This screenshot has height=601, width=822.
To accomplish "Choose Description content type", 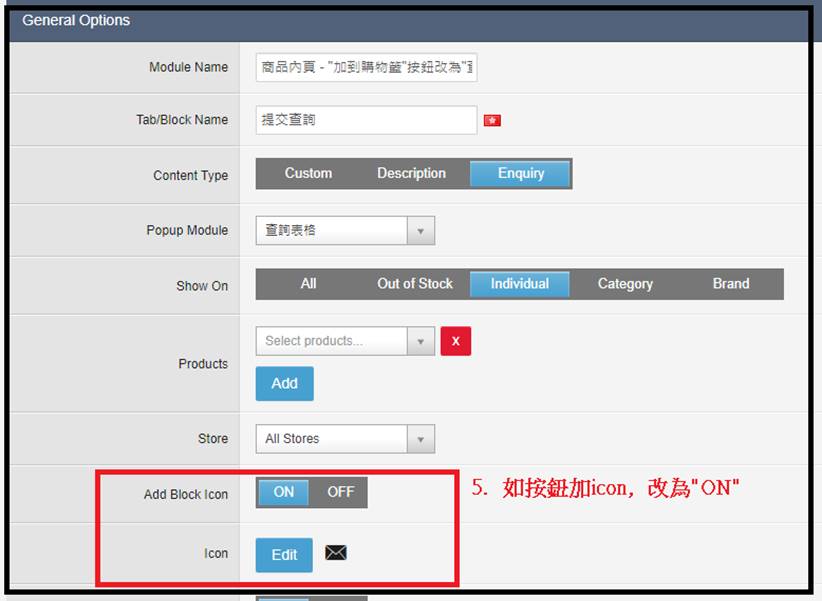I will [x=411, y=173].
